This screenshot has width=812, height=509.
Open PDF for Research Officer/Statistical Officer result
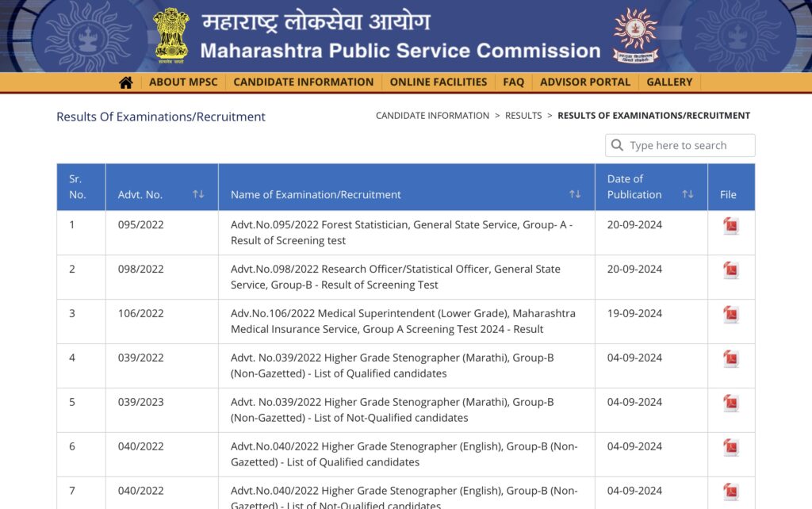click(x=730, y=270)
